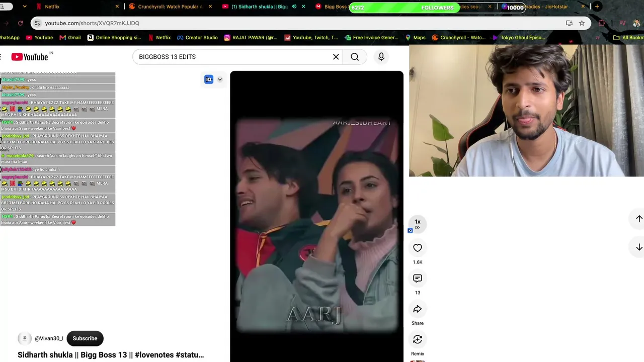
Task: Click the Short title 'Sidharth shukla || Bigg Boss 13'
Action: point(111,355)
